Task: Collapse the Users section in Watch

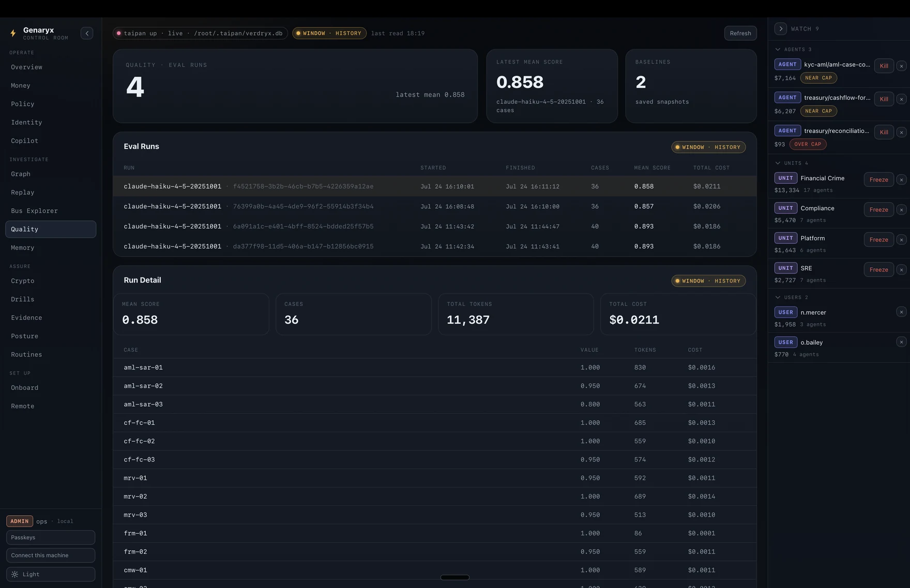Action: coord(778,298)
